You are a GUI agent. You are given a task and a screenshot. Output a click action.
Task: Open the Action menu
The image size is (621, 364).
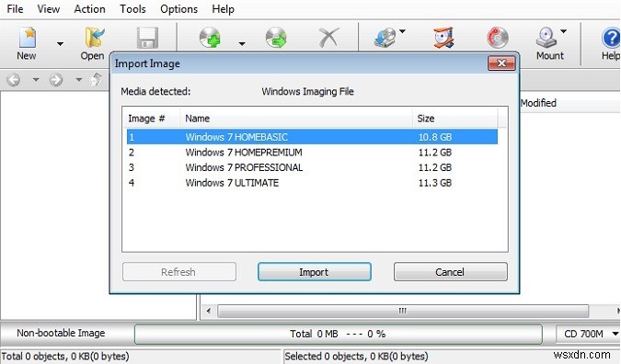click(89, 9)
